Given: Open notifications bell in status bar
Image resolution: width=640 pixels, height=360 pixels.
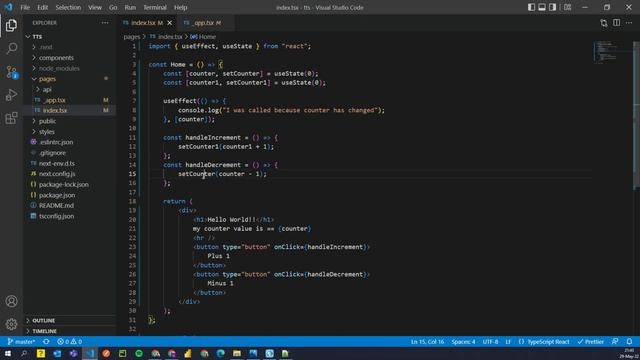Looking at the screenshot, I should coord(629,342).
